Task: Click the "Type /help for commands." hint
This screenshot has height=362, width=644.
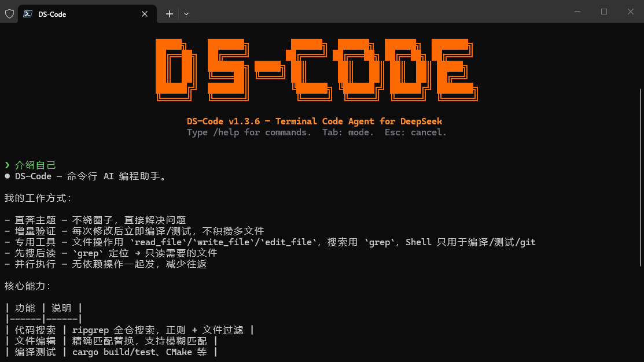Action: click(x=249, y=132)
